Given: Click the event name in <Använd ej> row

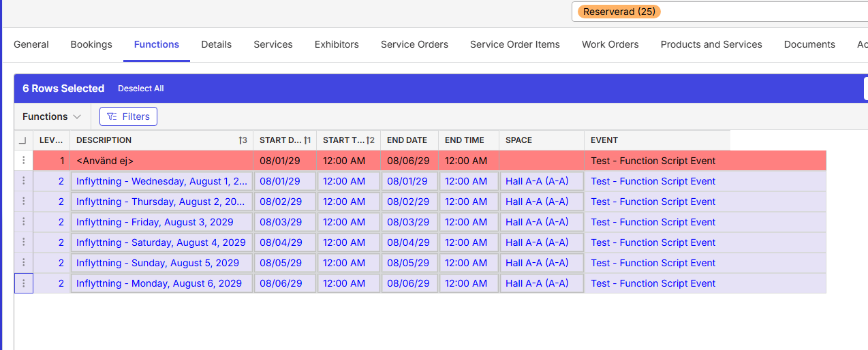Looking at the screenshot, I should click(x=653, y=161).
